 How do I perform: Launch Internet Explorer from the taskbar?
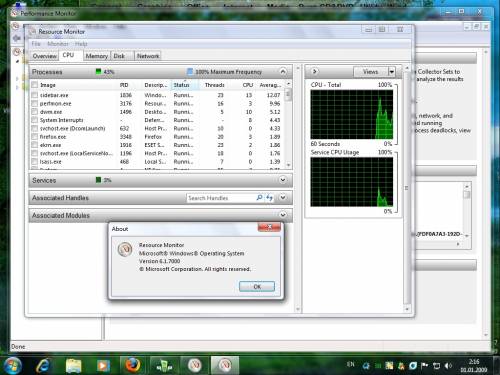(x=43, y=365)
